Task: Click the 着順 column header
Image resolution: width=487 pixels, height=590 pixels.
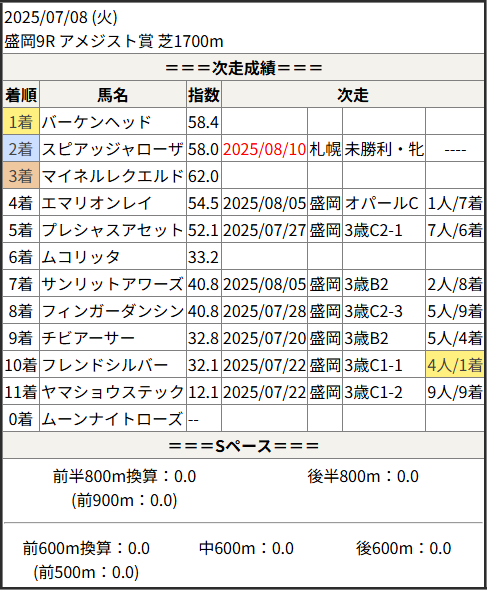Action: coord(21,95)
